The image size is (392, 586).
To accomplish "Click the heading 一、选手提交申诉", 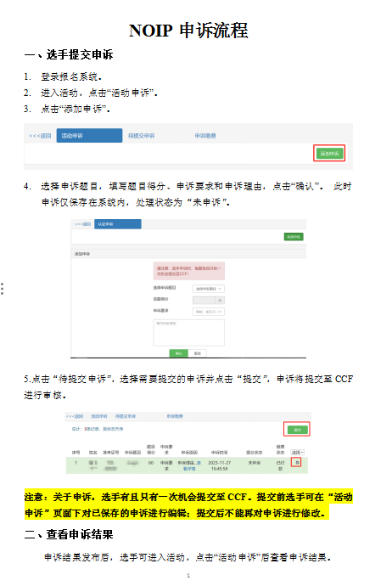I will click(69, 54).
